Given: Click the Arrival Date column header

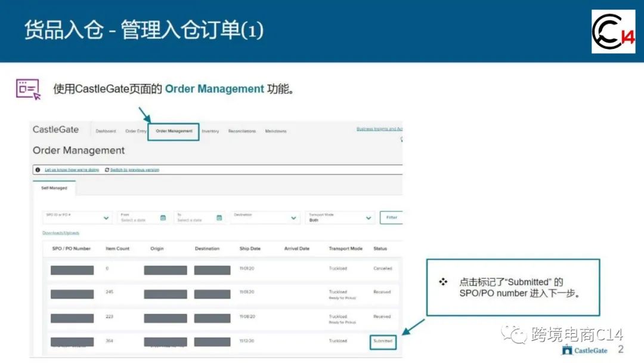Looking at the screenshot, I should 296,249.
